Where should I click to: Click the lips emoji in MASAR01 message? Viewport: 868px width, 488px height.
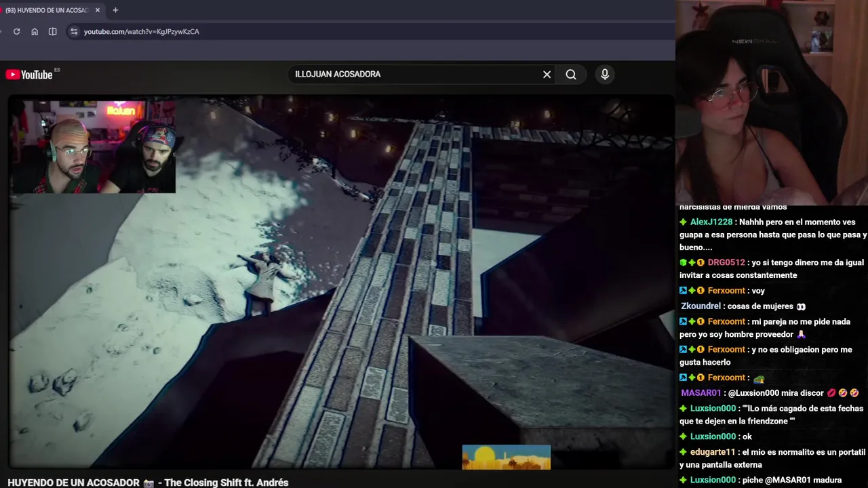click(x=831, y=392)
